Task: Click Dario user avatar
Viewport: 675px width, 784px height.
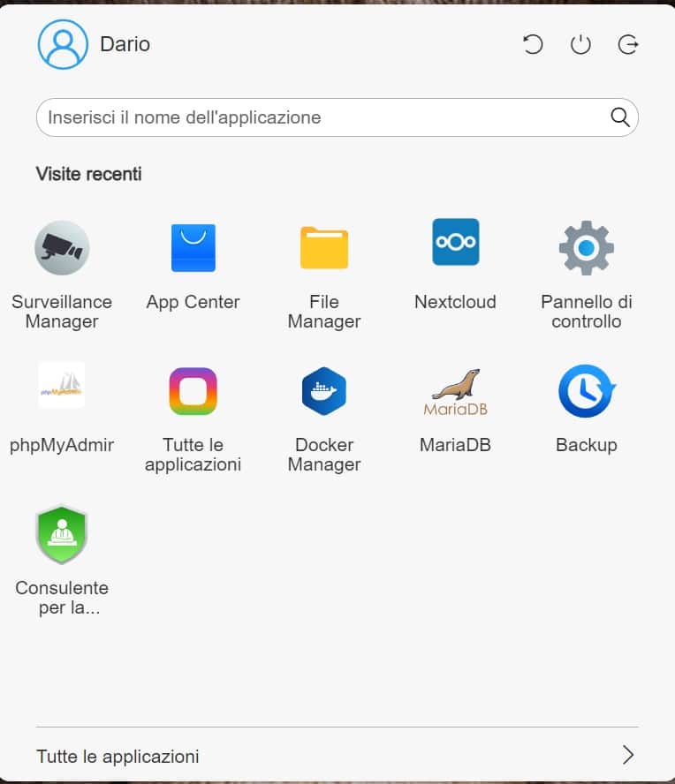Action: pos(63,44)
